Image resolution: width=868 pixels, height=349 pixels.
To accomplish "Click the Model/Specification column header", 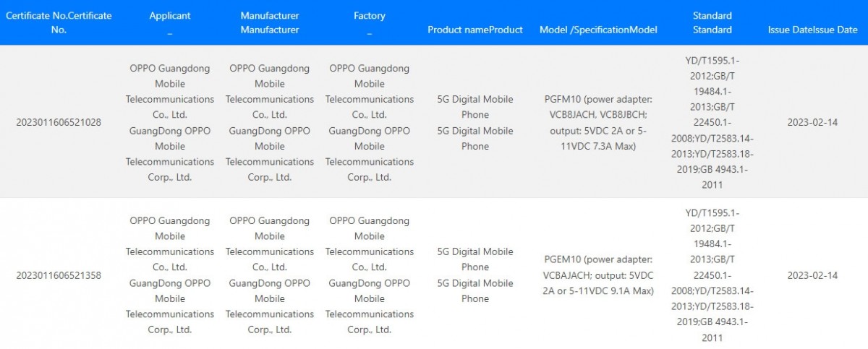I will (x=598, y=30).
